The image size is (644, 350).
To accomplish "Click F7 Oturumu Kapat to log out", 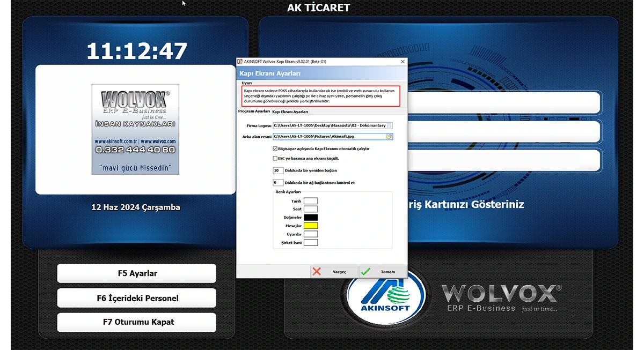I will (x=137, y=322).
